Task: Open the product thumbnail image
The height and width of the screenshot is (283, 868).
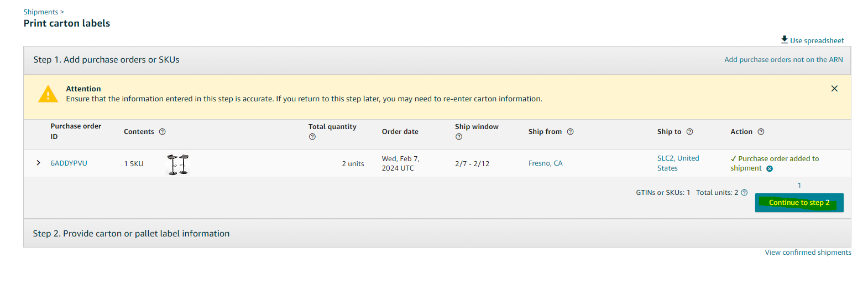Action: coord(178,164)
